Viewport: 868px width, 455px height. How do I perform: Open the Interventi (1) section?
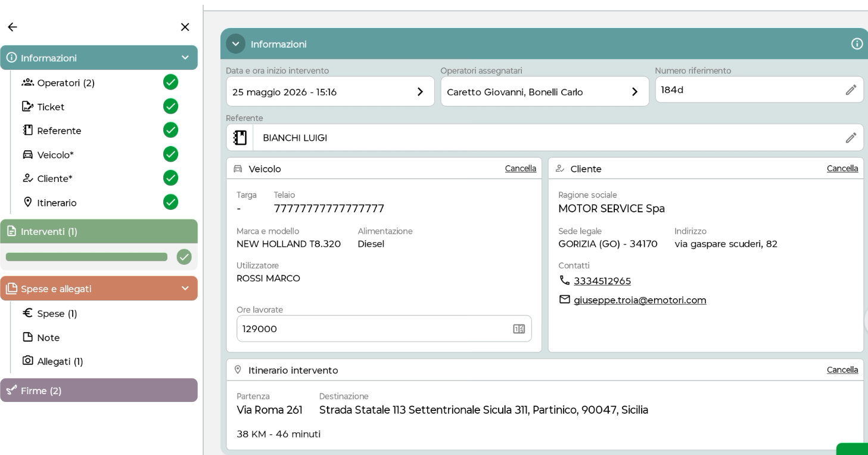[99, 231]
